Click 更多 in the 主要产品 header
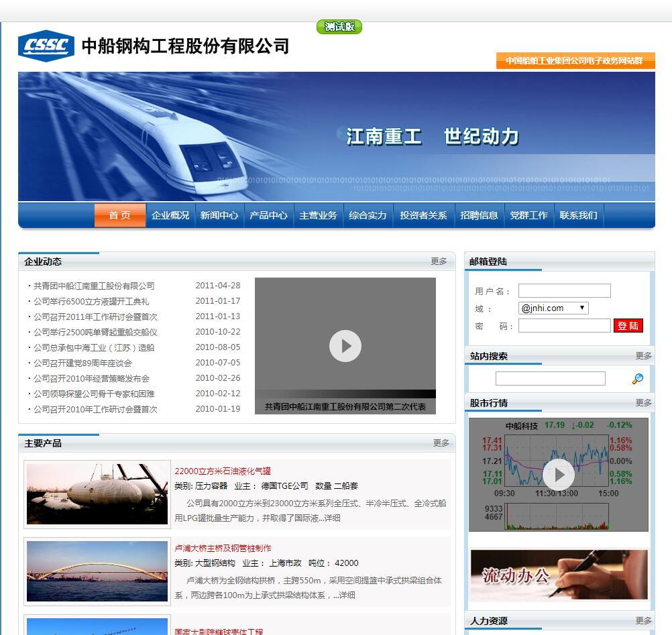 [x=441, y=443]
